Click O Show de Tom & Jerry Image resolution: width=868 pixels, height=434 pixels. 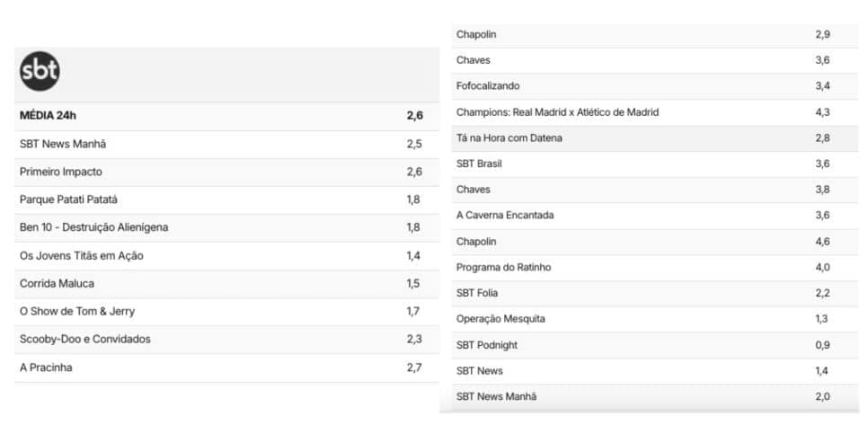click(227, 312)
